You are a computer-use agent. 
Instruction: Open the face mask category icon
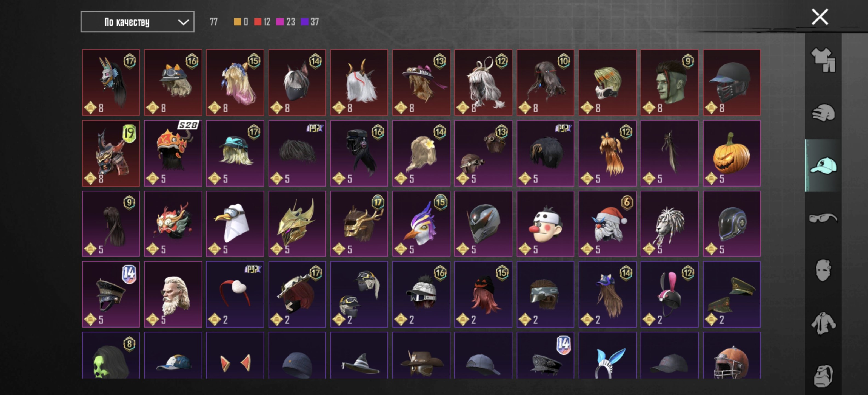[x=823, y=270]
